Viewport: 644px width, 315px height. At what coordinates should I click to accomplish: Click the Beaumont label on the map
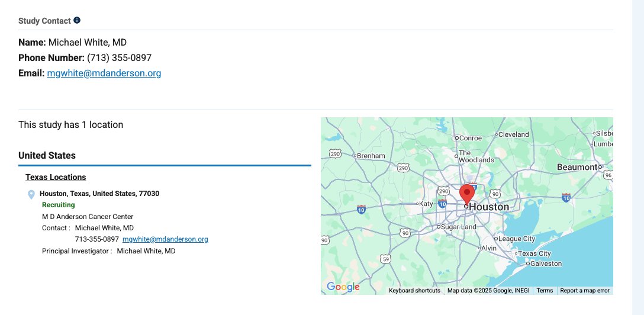pyautogui.click(x=577, y=167)
